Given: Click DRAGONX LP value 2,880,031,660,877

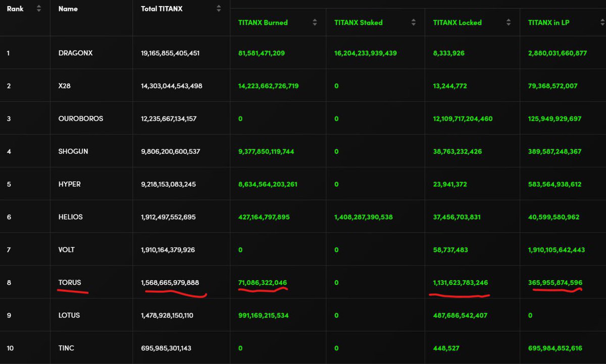Looking at the screenshot, I should 558,53.
